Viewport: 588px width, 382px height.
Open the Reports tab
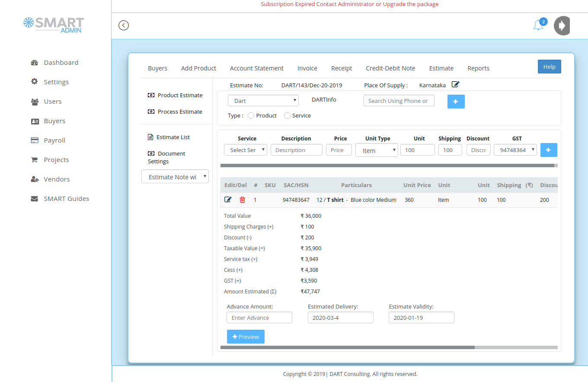point(479,68)
